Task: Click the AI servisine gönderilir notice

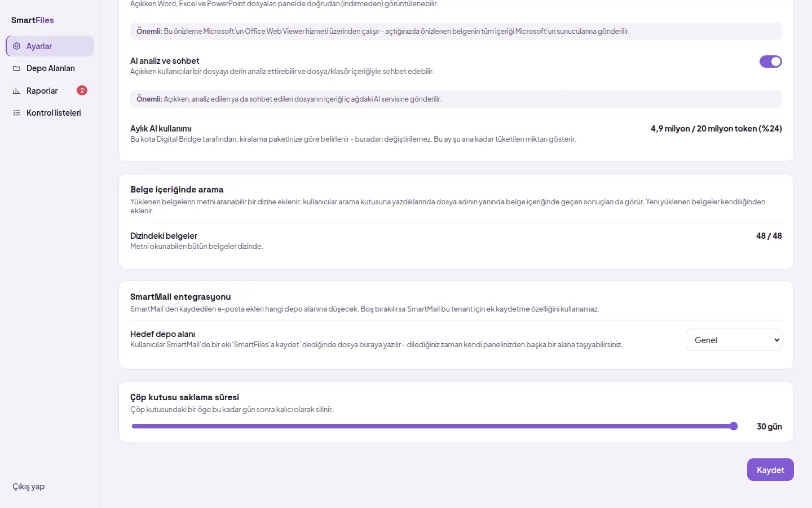Action: pos(456,99)
